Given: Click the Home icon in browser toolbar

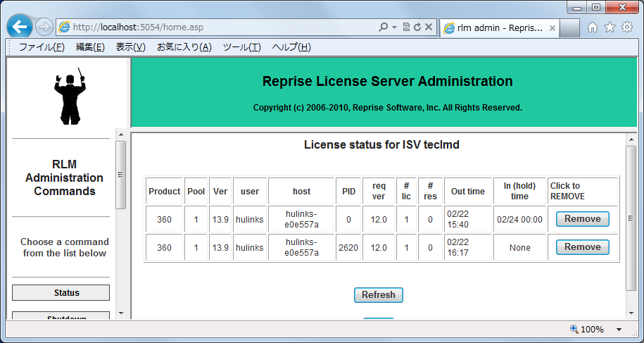Looking at the screenshot, I should coord(592,27).
